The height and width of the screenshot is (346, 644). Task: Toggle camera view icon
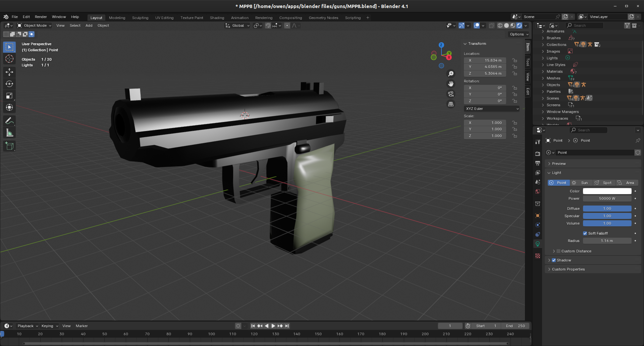click(451, 94)
